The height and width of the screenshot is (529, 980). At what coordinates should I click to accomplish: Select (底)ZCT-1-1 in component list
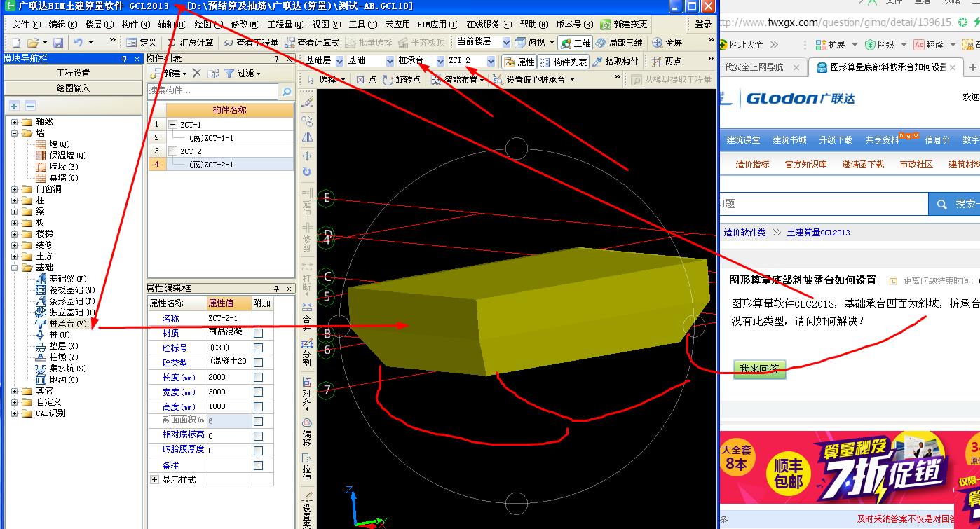[211, 138]
